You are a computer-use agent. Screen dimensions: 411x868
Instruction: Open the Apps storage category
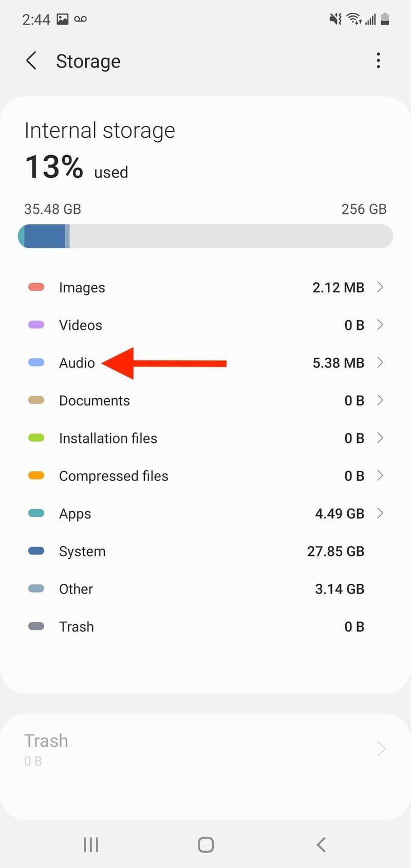(x=75, y=514)
